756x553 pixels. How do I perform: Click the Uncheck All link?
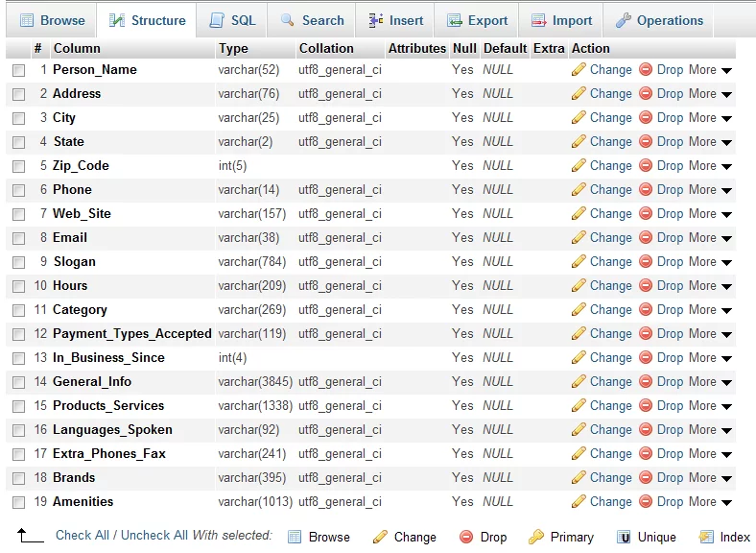pos(154,535)
